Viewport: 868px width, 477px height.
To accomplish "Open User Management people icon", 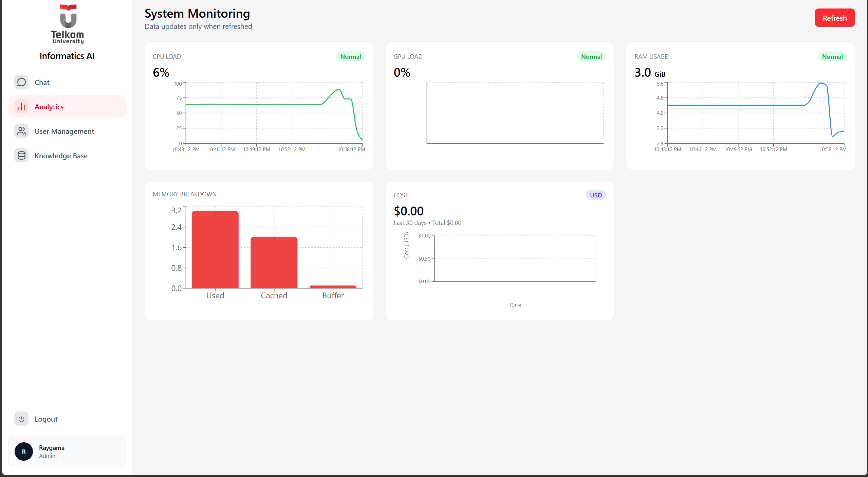I will (21, 131).
